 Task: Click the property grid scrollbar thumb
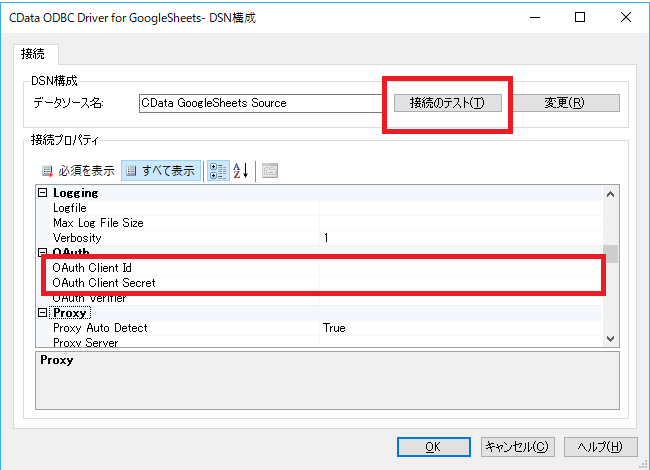[610, 254]
